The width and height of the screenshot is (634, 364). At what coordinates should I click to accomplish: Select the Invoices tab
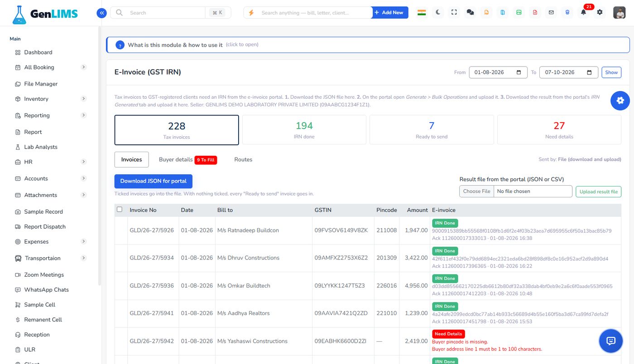(x=132, y=159)
